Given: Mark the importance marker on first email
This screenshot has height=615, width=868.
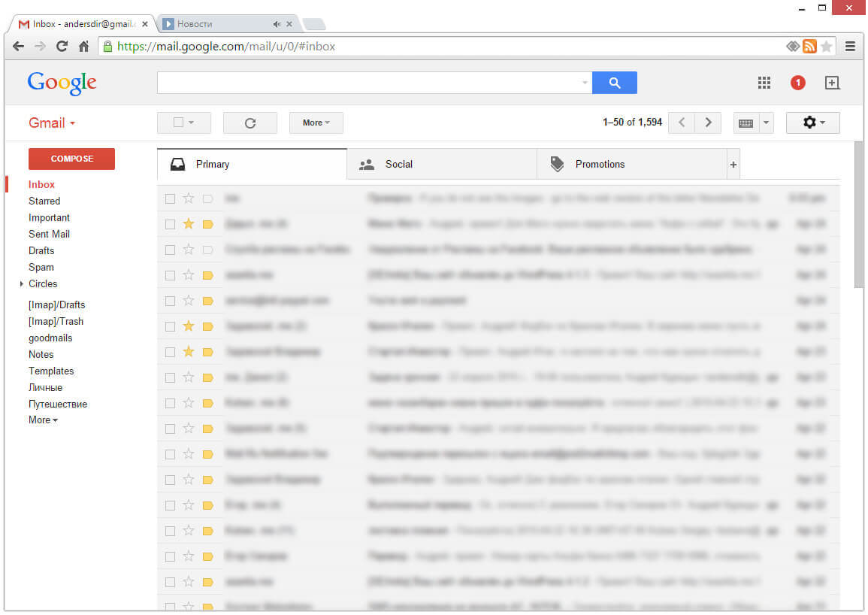Looking at the screenshot, I should [x=208, y=198].
